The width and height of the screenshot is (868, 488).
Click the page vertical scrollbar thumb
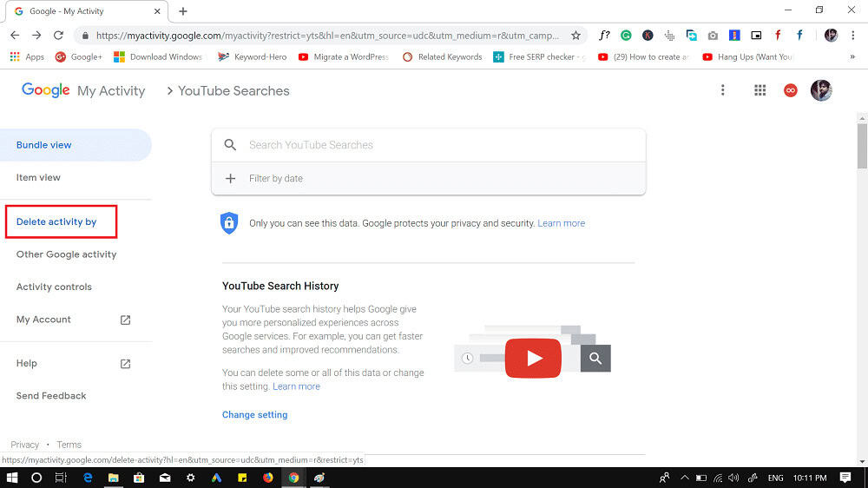(862, 146)
